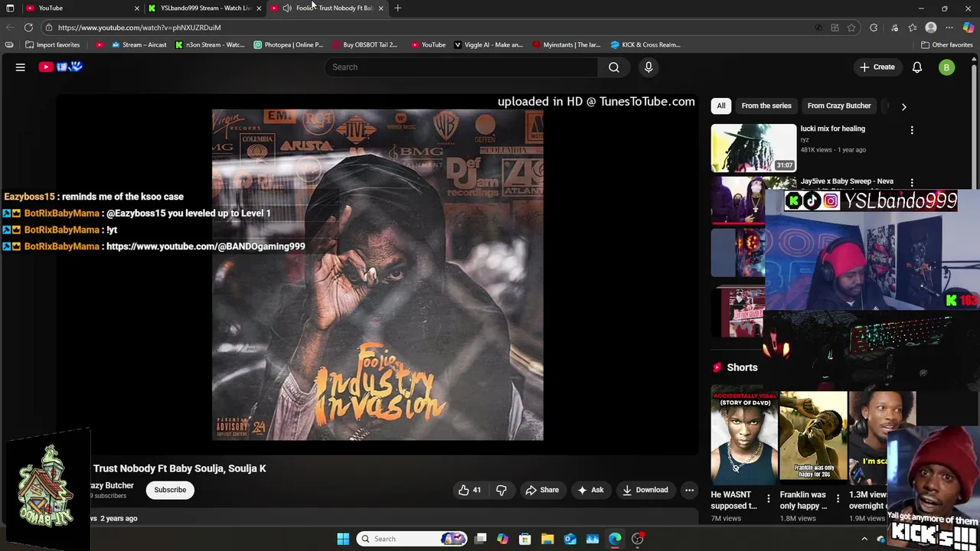Click the Windows taskbar search box
The width and height of the screenshot is (980, 551).
point(413,539)
